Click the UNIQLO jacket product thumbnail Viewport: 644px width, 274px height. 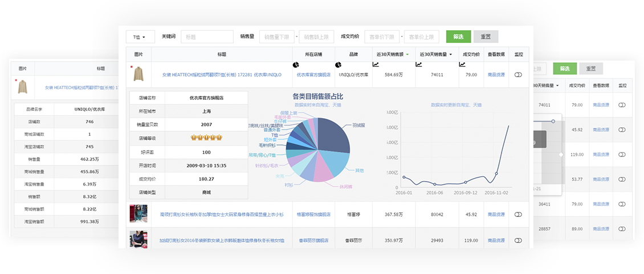[x=138, y=74]
